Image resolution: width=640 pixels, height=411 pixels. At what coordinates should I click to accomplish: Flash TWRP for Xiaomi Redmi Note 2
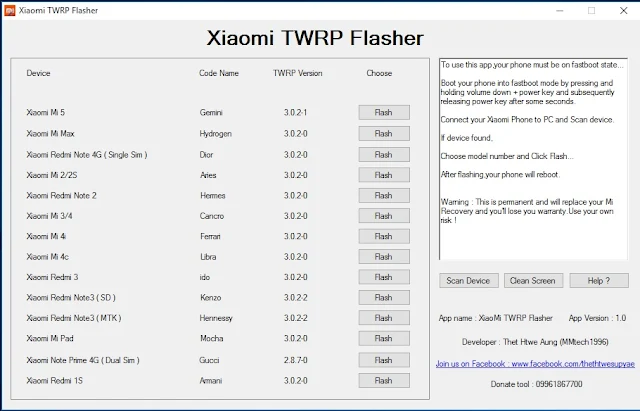(x=384, y=196)
